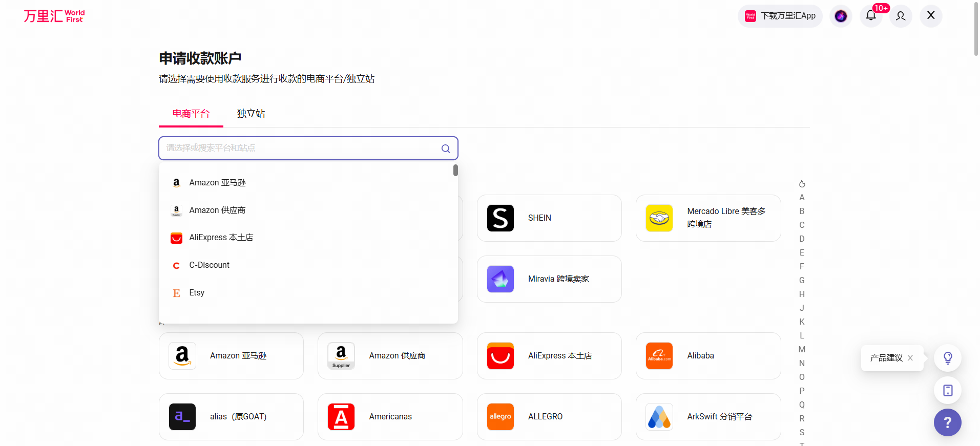This screenshot has width=980, height=446.
Task: Open the notifications bell
Action: point(871,16)
